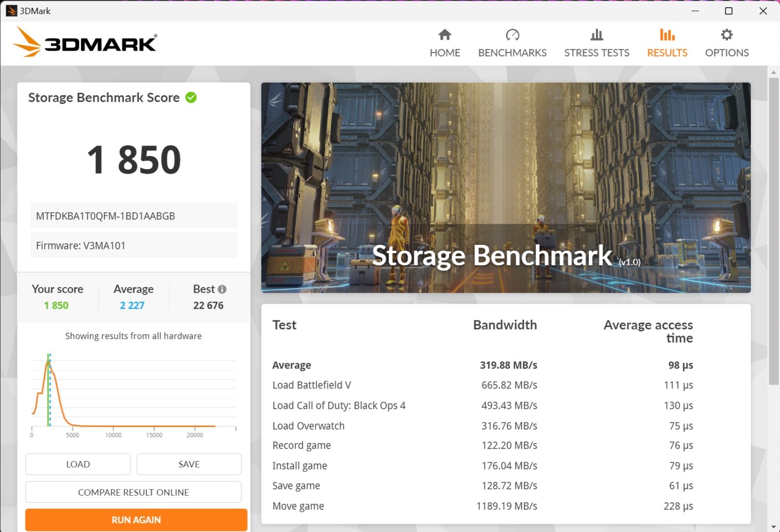Click the Storage Benchmark Score heading
The width and height of the screenshot is (780, 532).
point(104,98)
